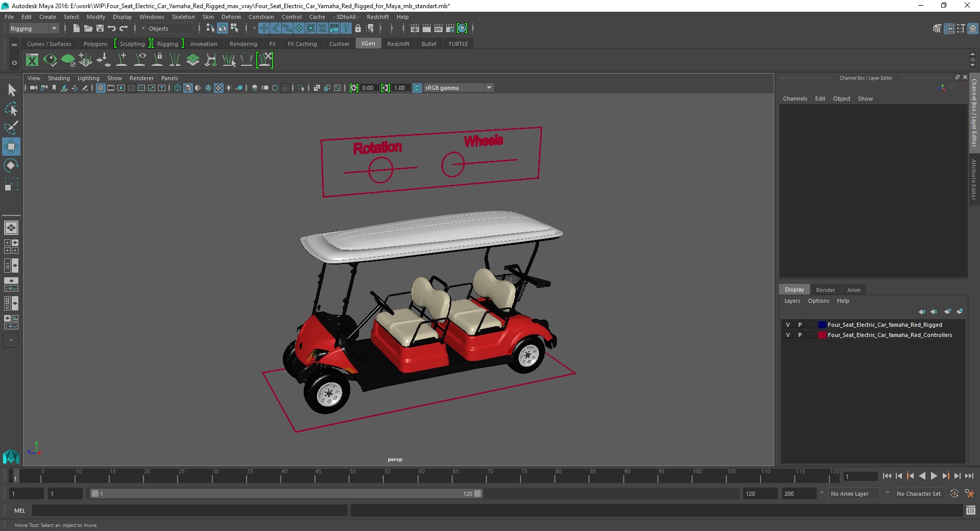
Task: Open the Layers menu in Layer Editor
Action: 792,301
